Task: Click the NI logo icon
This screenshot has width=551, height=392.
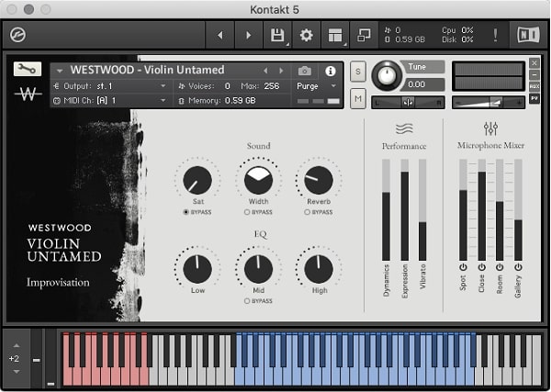Action: coord(528,35)
